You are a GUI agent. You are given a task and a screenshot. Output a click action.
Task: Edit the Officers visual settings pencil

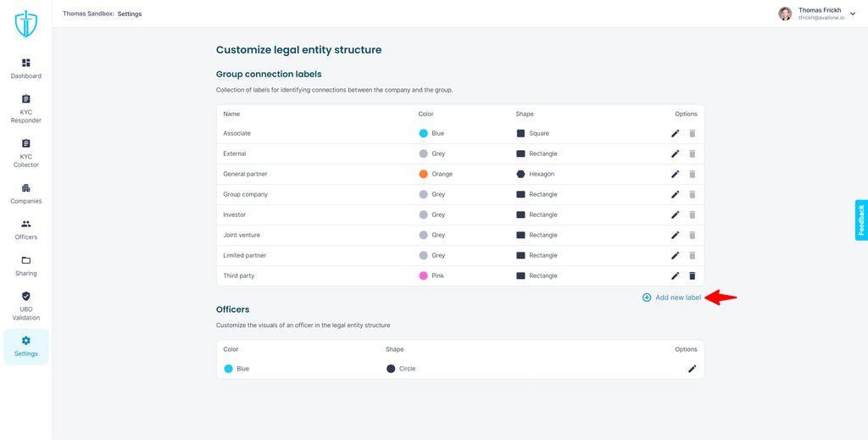click(692, 369)
